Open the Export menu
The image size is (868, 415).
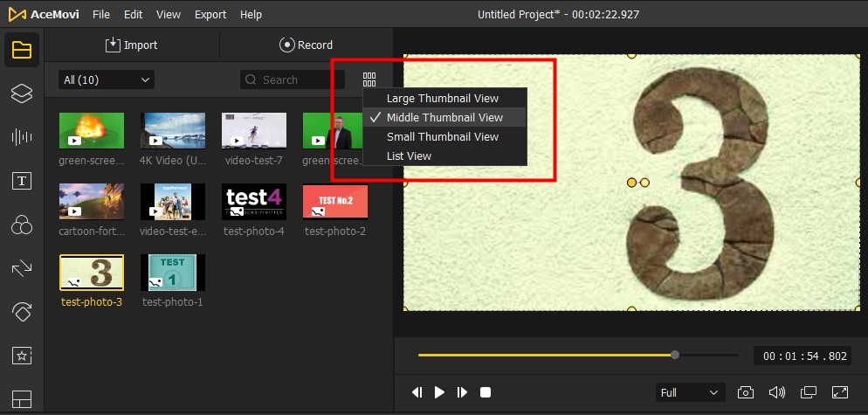(x=210, y=14)
